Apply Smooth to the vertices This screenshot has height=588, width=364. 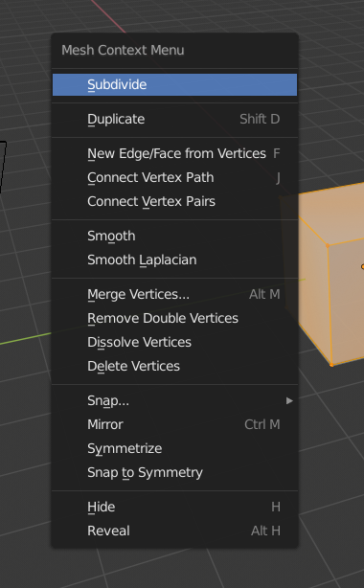(174, 236)
